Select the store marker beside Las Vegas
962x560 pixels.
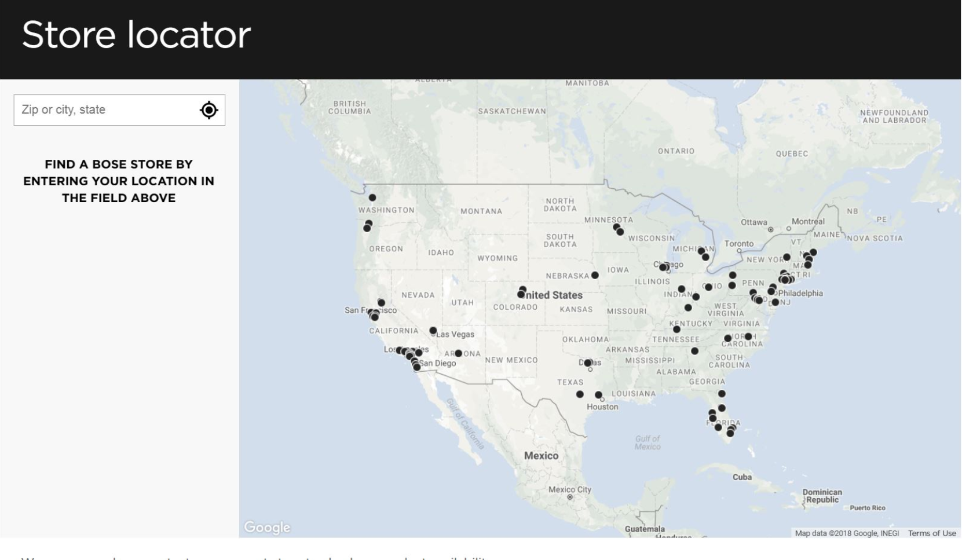click(x=433, y=331)
